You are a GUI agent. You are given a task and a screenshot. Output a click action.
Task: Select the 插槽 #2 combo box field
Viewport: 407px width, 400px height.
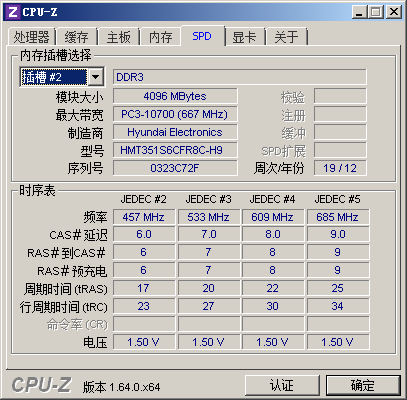tap(62, 77)
